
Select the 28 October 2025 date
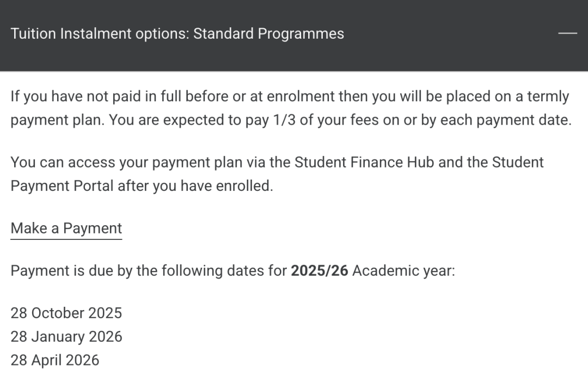coord(66,313)
